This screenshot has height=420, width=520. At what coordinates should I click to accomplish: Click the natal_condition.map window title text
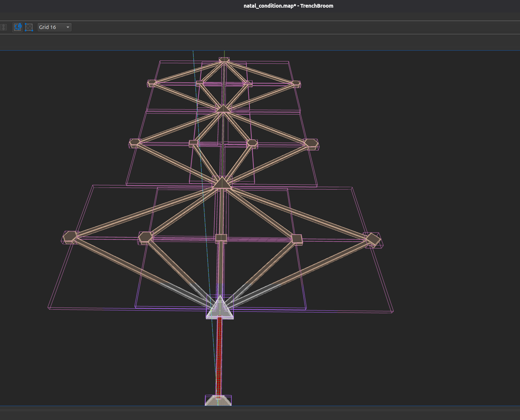coord(288,6)
